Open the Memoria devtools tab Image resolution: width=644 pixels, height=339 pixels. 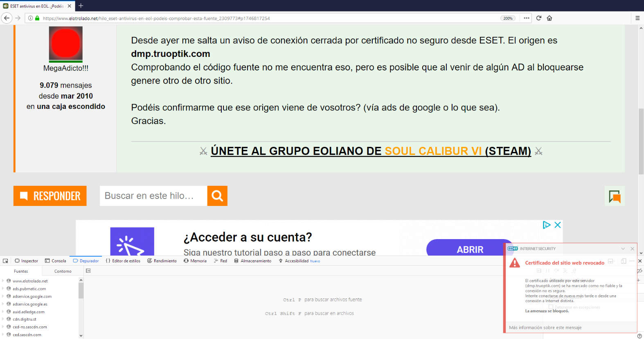click(x=195, y=261)
